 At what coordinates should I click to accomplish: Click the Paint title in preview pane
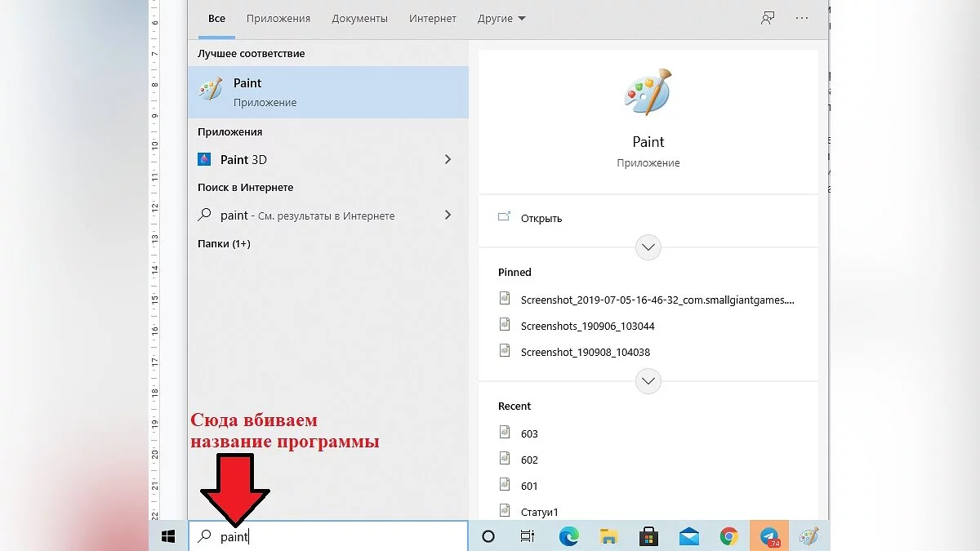648,142
